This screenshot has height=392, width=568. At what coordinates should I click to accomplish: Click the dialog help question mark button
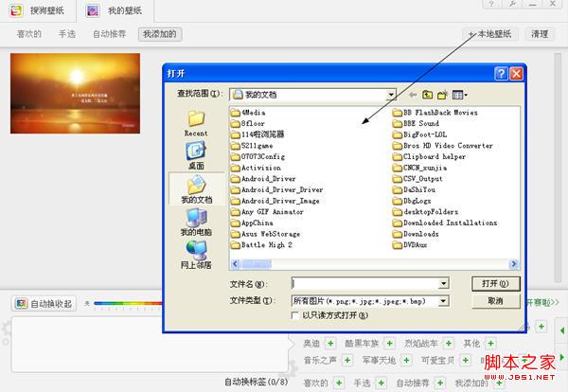pyautogui.click(x=502, y=74)
